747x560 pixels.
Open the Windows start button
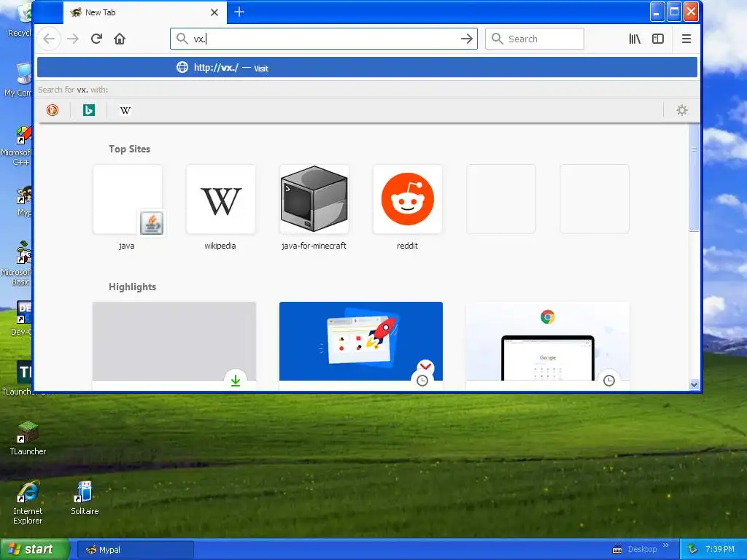[x=35, y=549]
